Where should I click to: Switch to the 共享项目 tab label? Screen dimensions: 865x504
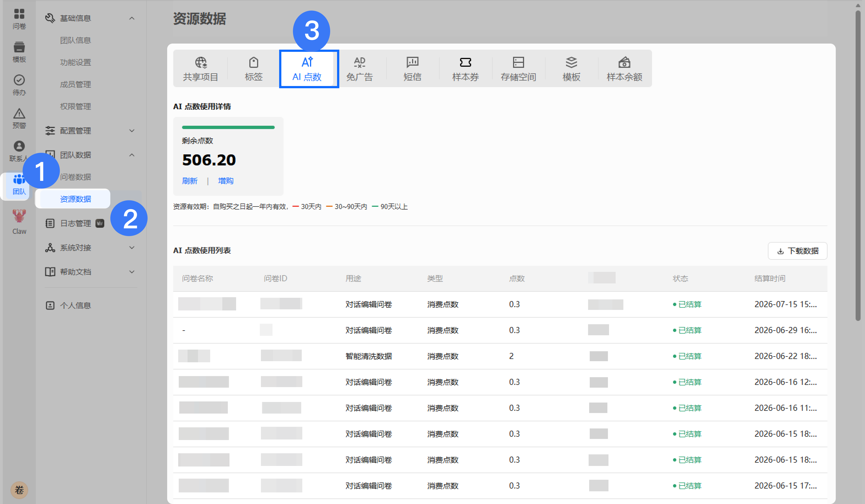point(201,77)
